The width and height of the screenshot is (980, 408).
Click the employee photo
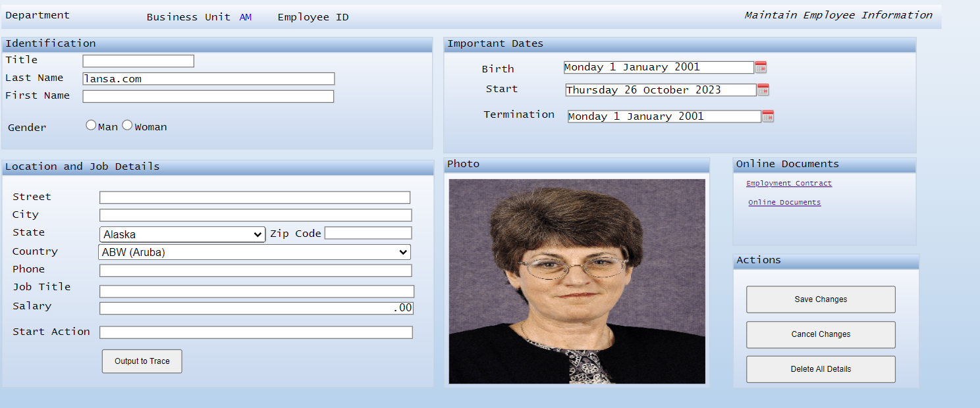[x=577, y=281]
